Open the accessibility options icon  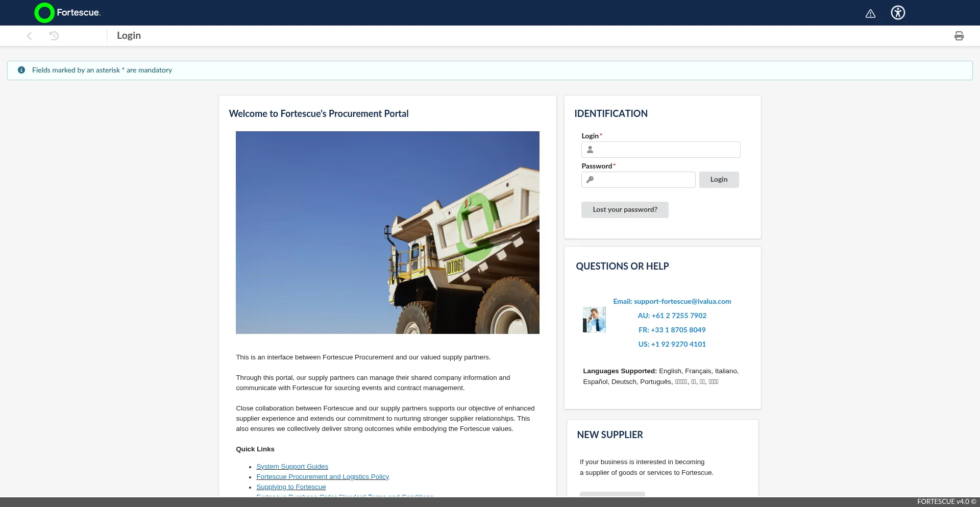pyautogui.click(x=898, y=13)
